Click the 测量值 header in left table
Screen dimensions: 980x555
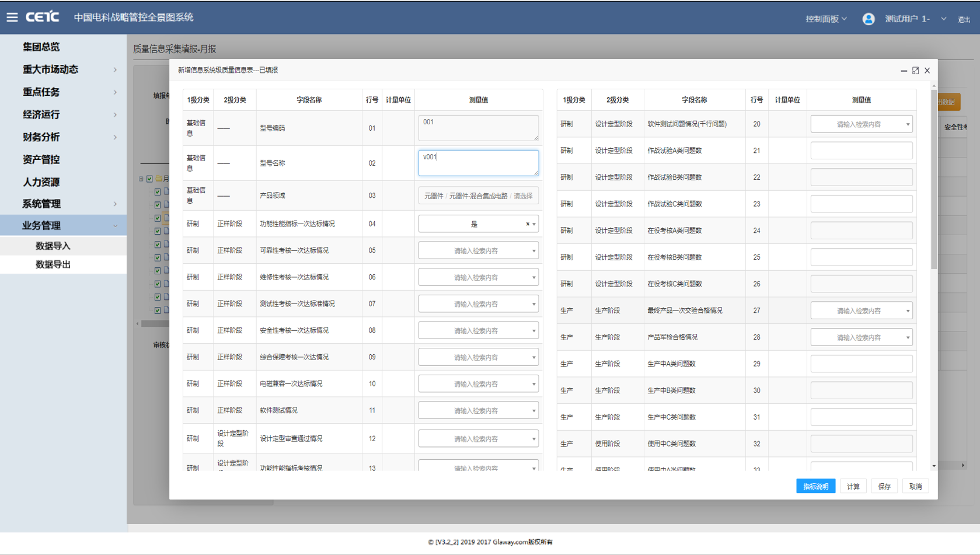[x=478, y=100]
